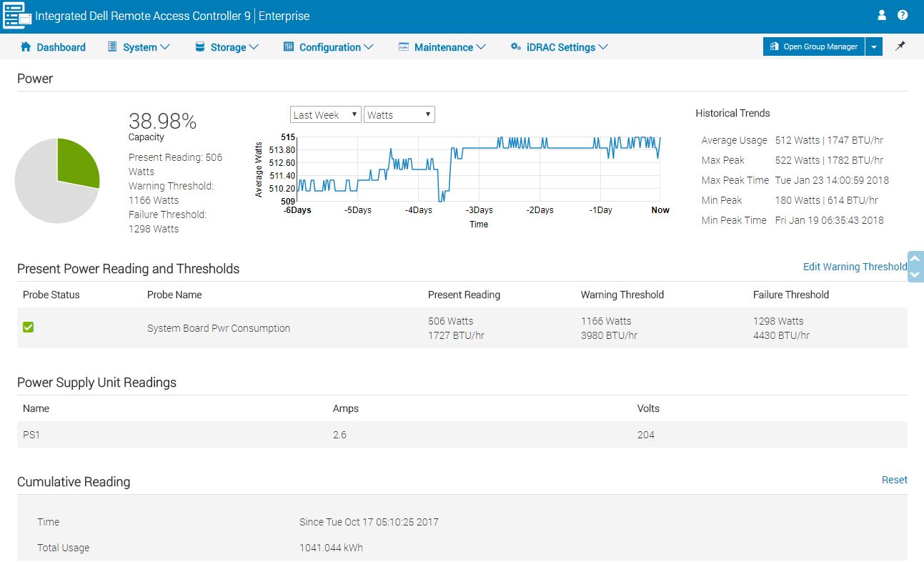
Task: Click Edit Warning Threshold link
Action: click(855, 267)
